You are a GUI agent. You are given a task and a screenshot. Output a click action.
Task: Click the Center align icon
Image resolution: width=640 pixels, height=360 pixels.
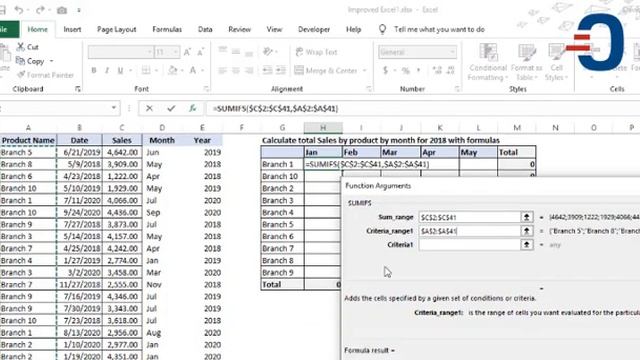coord(236,70)
